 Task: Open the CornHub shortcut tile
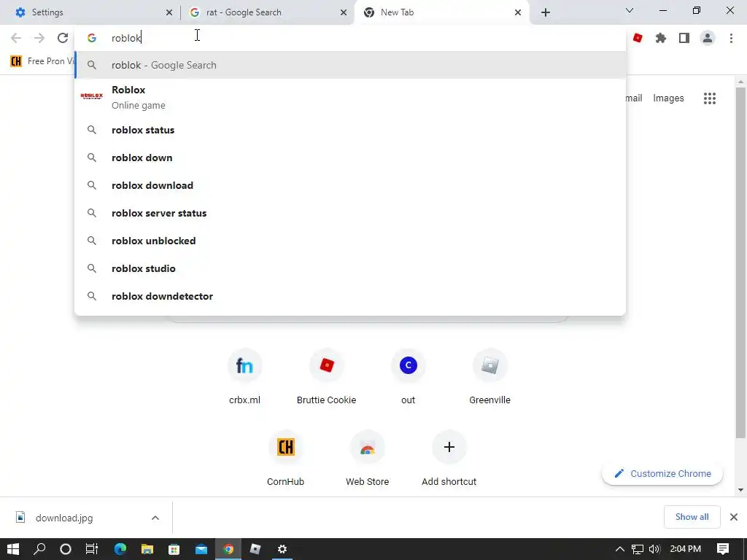click(x=285, y=458)
